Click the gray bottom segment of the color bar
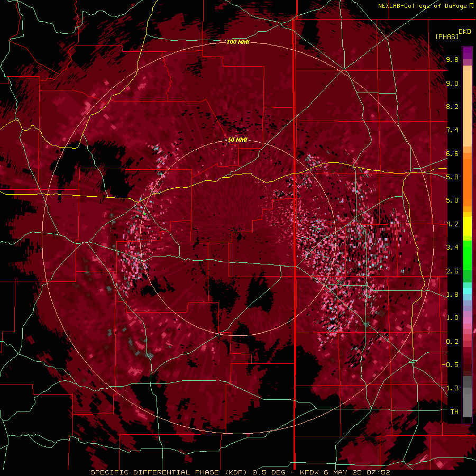 (x=467, y=398)
